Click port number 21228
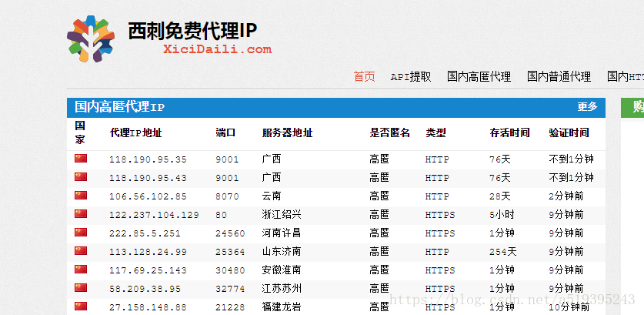The image size is (644, 315). pos(230,307)
